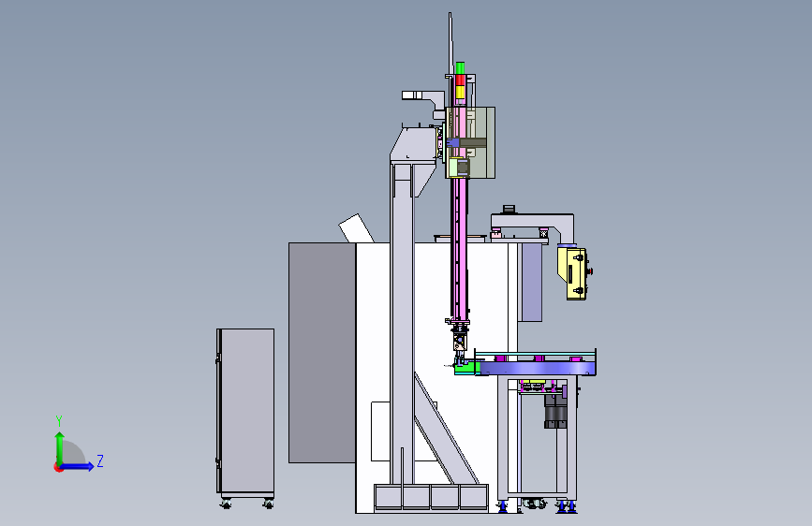This screenshot has width=812, height=526.
Task: Click the green Y axis arrow of the triad
Action: (60, 447)
